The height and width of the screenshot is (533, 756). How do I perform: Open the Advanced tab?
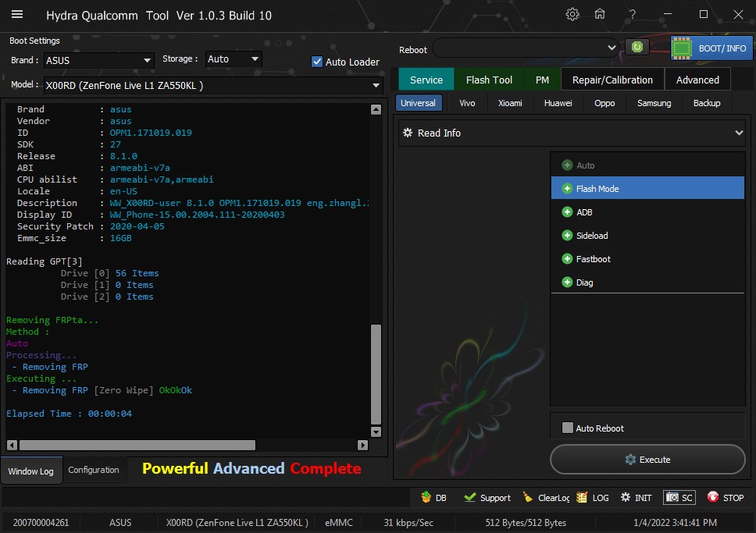pyautogui.click(x=697, y=80)
